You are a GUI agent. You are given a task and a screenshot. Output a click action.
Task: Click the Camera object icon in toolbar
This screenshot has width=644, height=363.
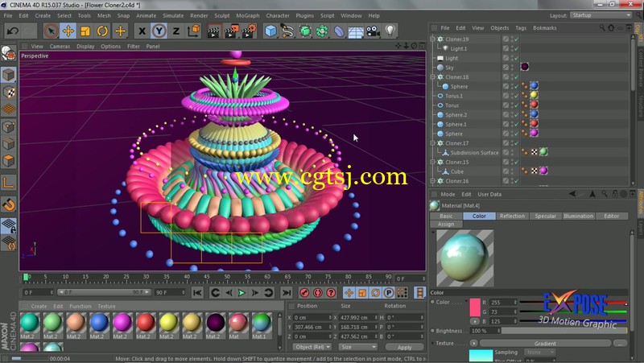click(x=374, y=31)
